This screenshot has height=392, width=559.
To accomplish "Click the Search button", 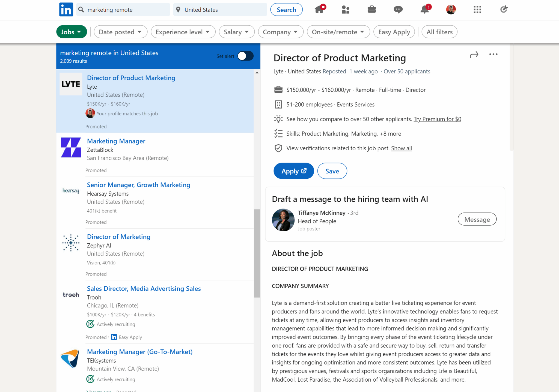I will pos(286,10).
